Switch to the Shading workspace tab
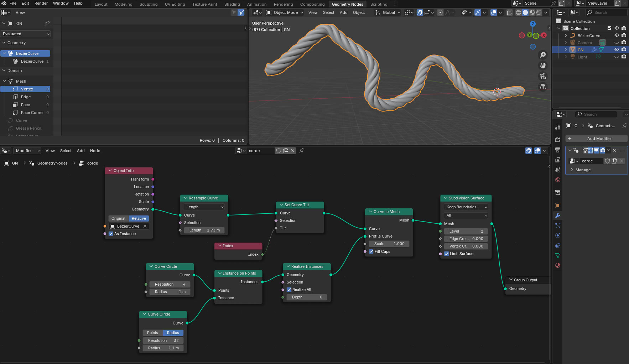The image size is (629, 364). 232,4
